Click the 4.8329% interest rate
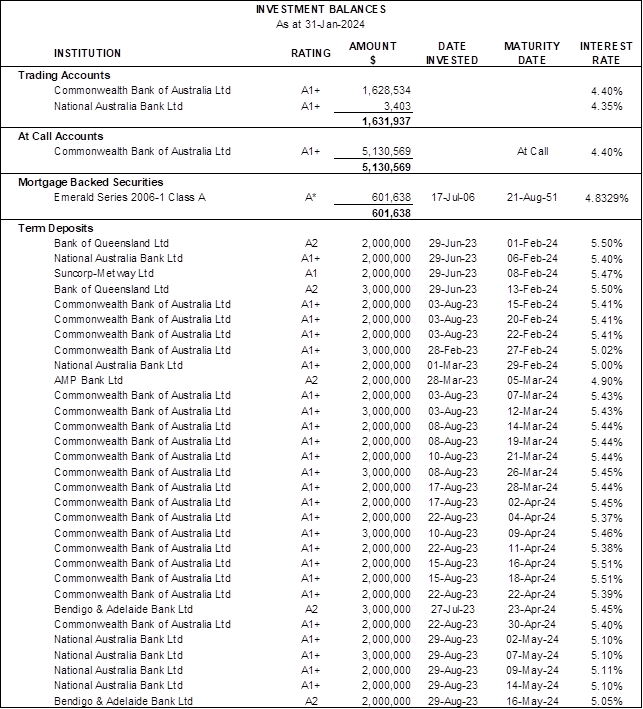643x709 pixels. (x=606, y=198)
